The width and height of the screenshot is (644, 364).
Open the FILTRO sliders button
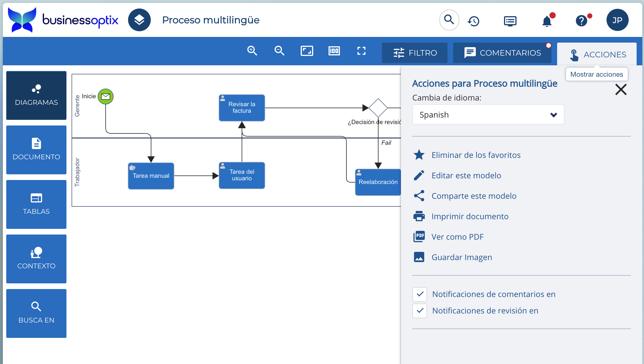tap(415, 53)
